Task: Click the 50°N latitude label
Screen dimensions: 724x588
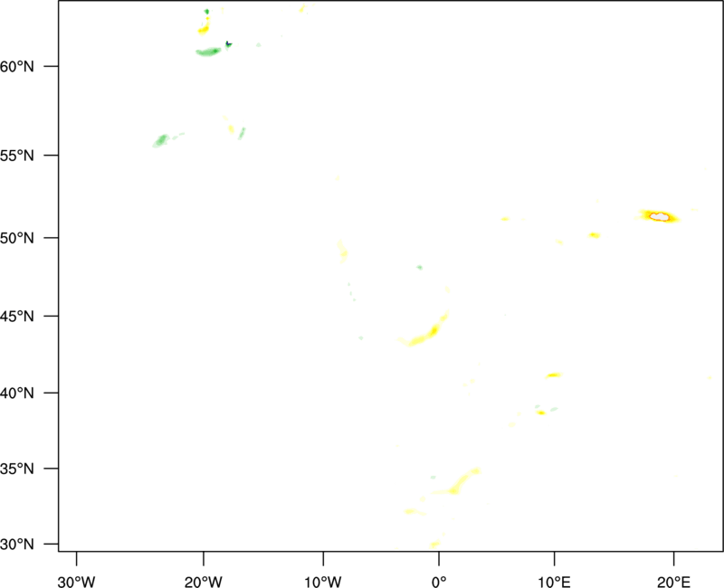Action: coord(17,238)
